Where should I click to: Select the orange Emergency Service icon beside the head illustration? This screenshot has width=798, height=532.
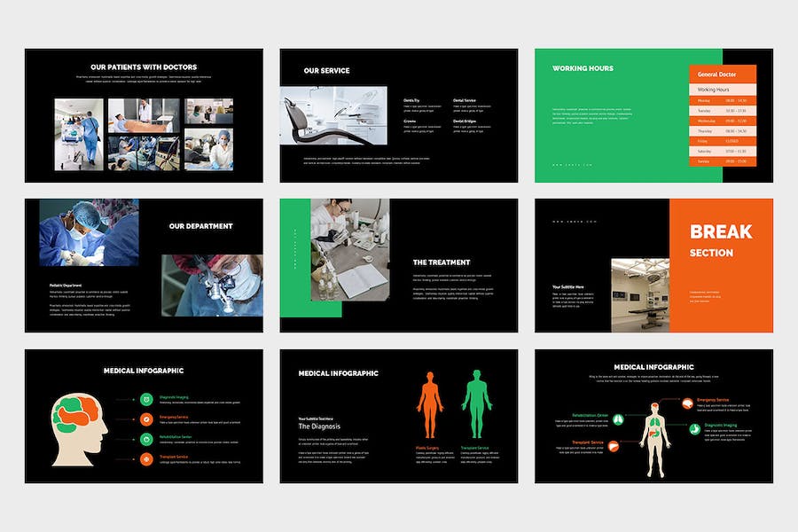[x=146, y=419]
